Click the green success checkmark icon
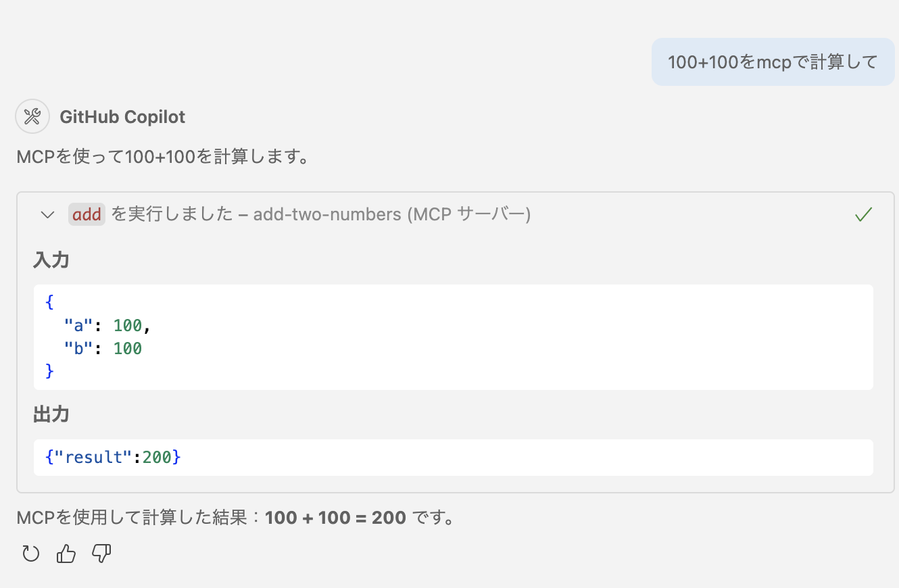 (x=863, y=215)
